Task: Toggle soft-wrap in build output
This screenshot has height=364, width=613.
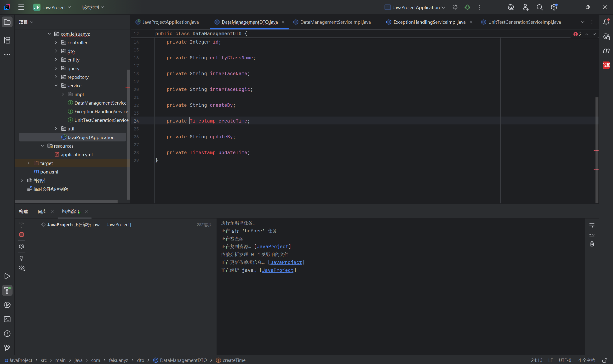Action: pos(592,225)
